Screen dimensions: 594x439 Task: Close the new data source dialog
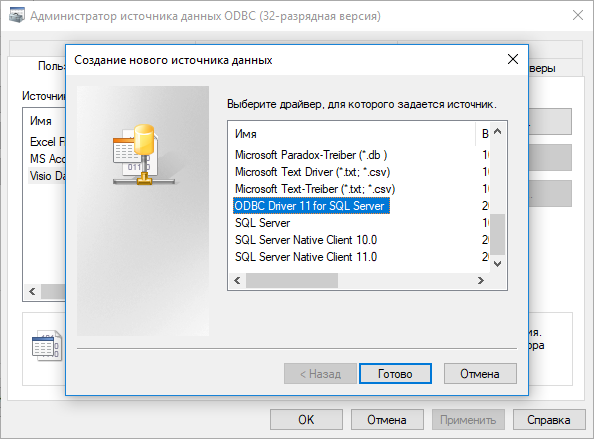[x=513, y=59]
